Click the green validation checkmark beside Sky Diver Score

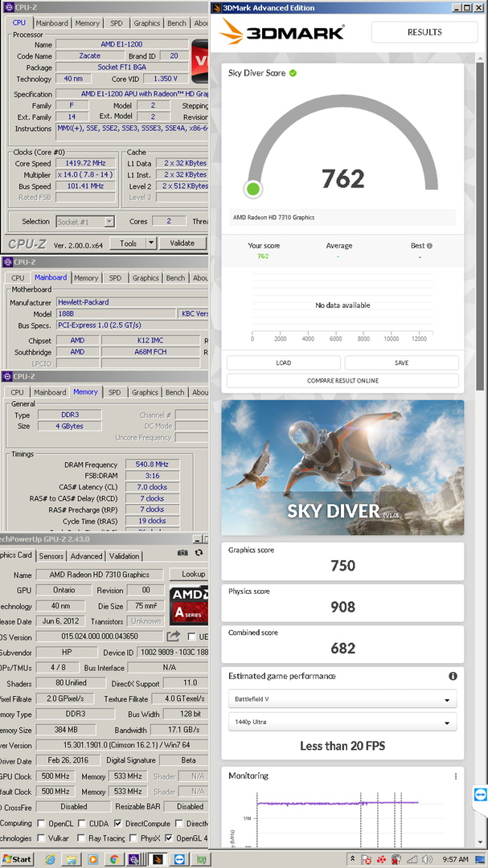293,73
